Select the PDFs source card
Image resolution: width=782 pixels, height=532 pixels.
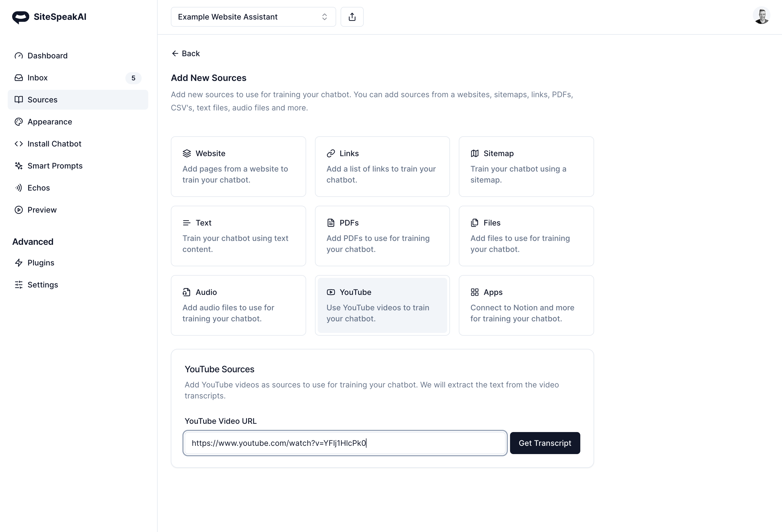coord(382,236)
